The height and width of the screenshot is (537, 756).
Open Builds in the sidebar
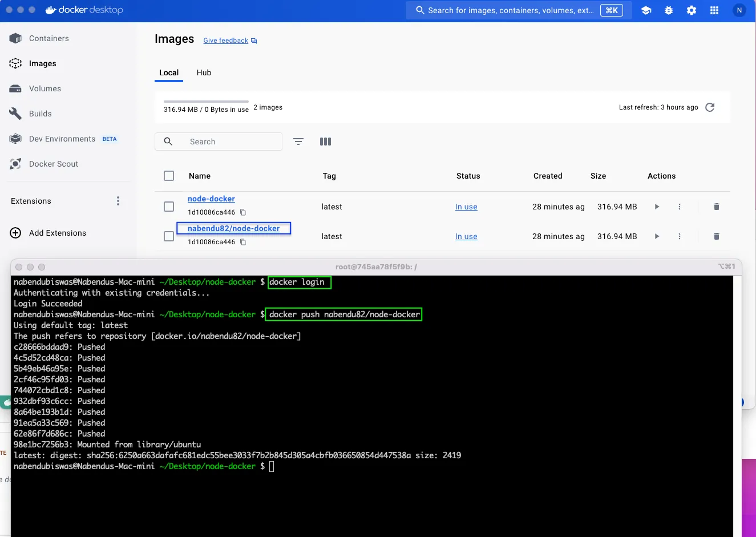coord(40,114)
